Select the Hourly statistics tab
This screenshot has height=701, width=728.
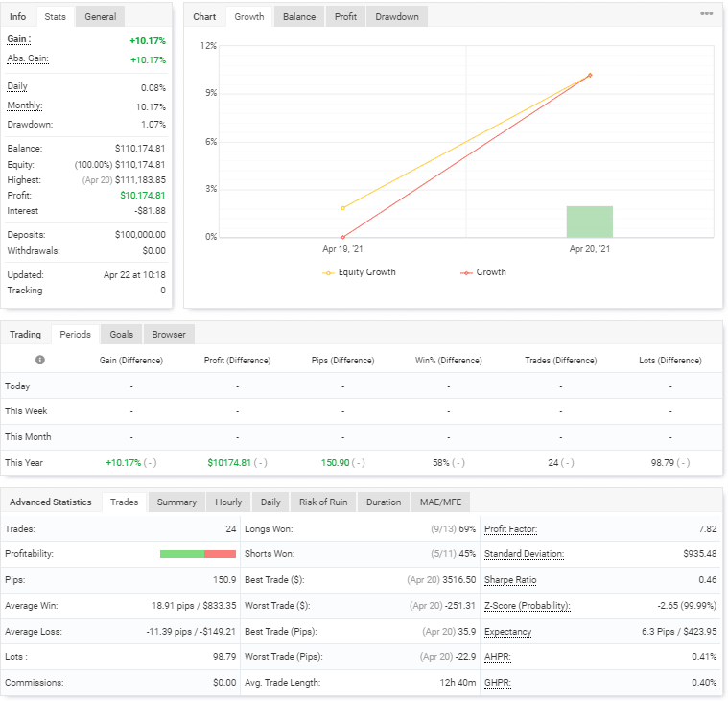pyautogui.click(x=228, y=502)
